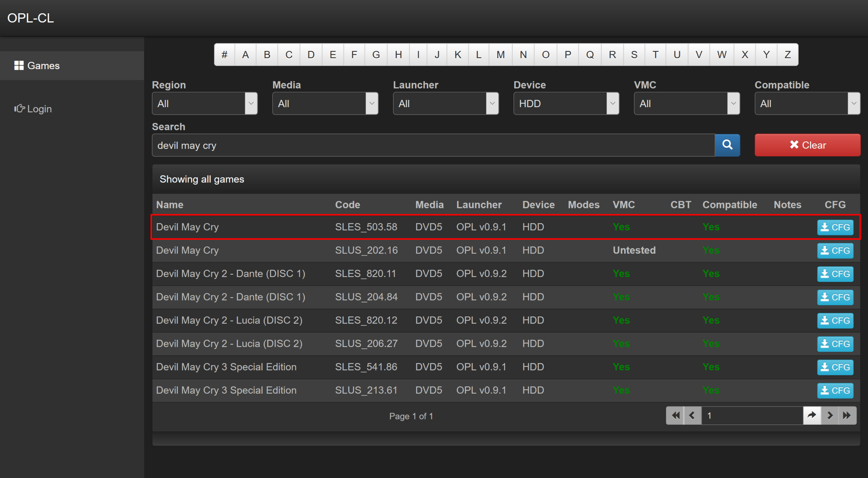Open the Launcher filter dropdown

pos(446,103)
